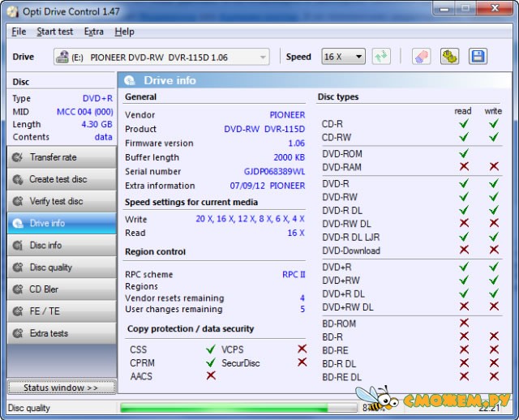Click the DVD-RW DL read cross
Image resolution: width=519 pixels, height=420 pixels.
(464, 223)
